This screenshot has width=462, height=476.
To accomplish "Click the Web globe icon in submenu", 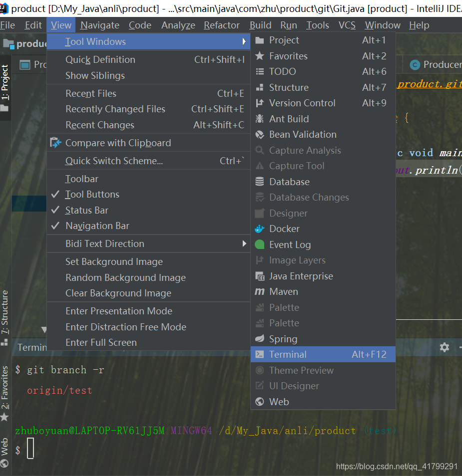I will click(260, 402).
